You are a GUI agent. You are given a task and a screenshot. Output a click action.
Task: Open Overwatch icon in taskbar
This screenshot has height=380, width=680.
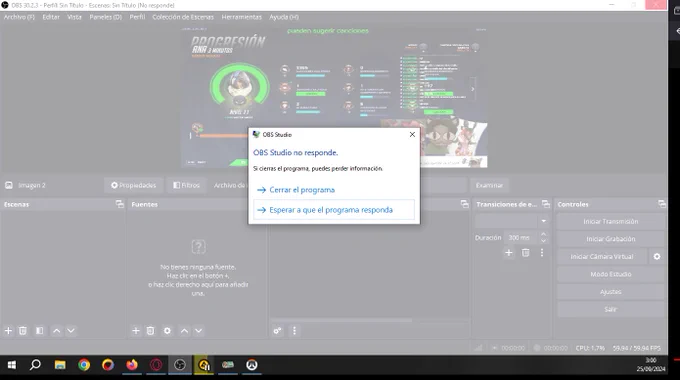[x=252, y=365]
